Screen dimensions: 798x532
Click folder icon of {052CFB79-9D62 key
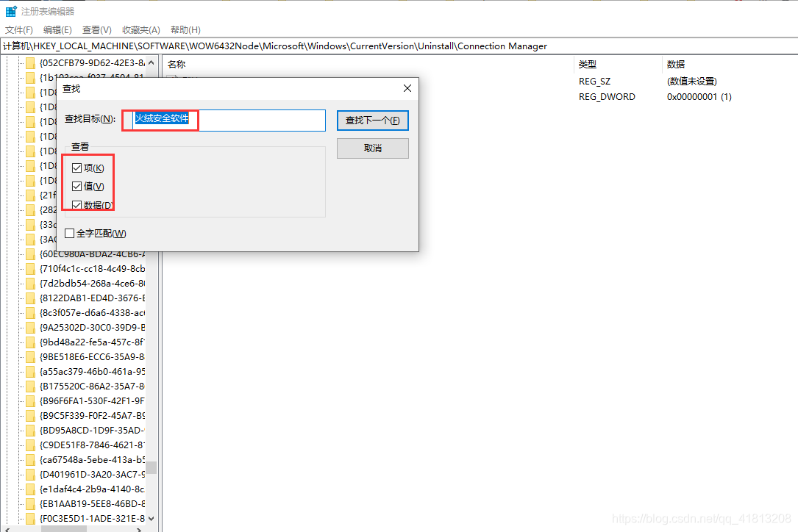tap(31, 63)
